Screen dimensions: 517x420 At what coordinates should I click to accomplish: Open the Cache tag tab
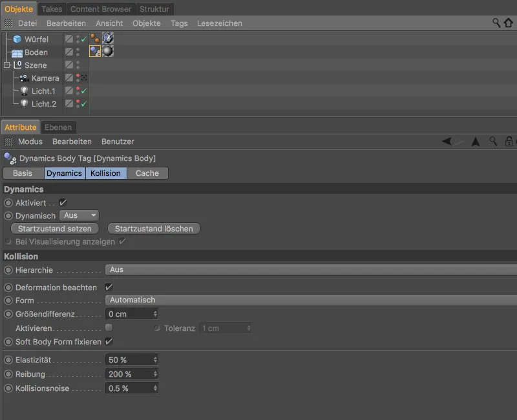[147, 173]
